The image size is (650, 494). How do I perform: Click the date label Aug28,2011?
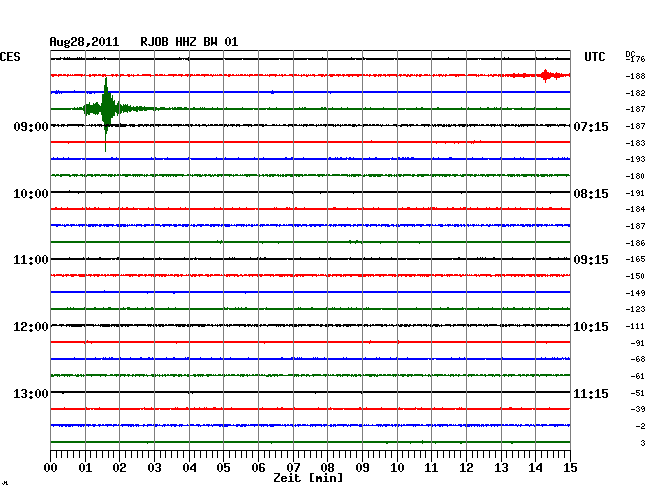coord(84,42)
